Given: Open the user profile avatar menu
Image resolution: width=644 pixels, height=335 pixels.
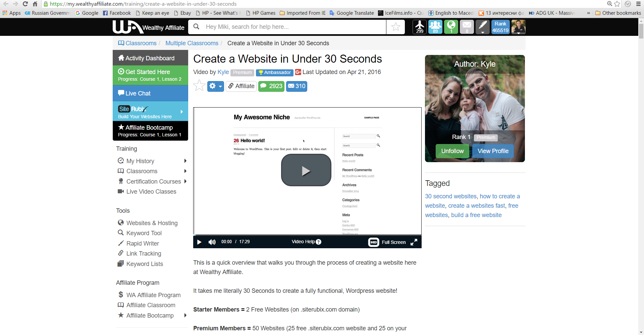Looking at the screenshot, I should click(518, 27).
